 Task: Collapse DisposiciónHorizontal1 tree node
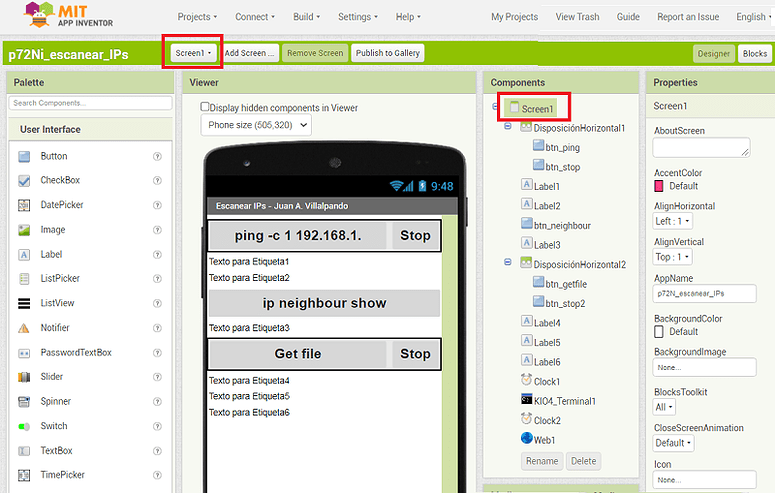[x=508, y=126]
